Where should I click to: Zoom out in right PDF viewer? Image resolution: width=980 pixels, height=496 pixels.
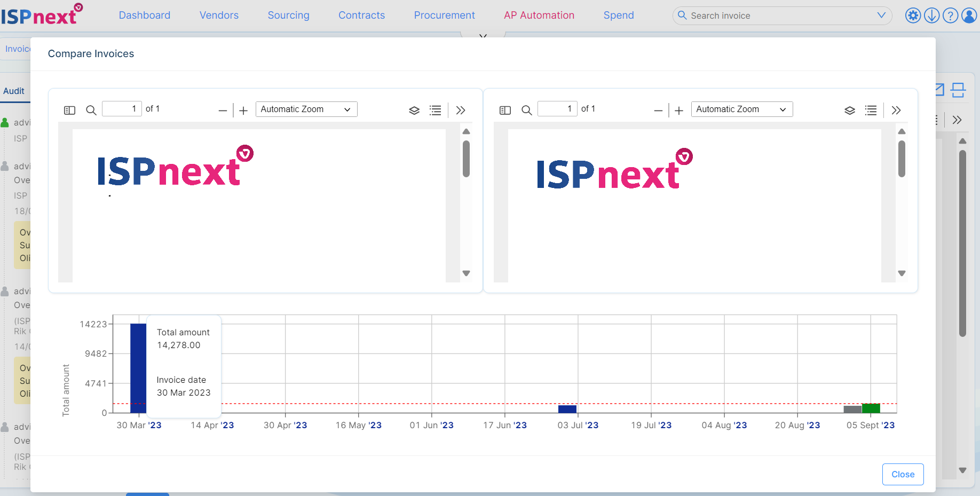[x=658, y=111]
